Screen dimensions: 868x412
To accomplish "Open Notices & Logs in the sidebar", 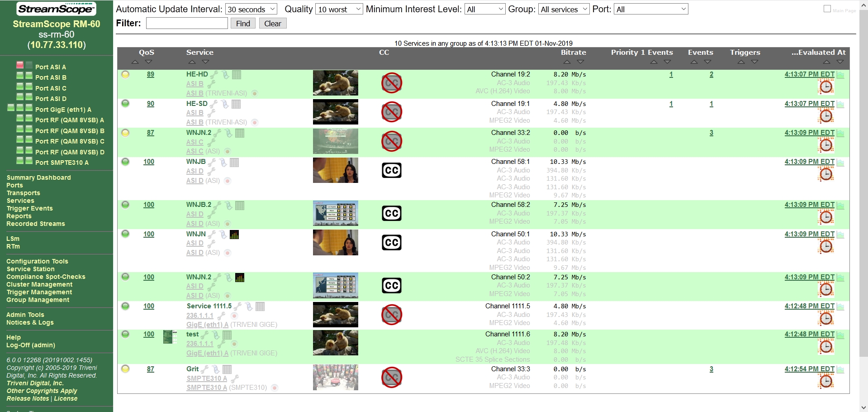I will coord(30,322).
